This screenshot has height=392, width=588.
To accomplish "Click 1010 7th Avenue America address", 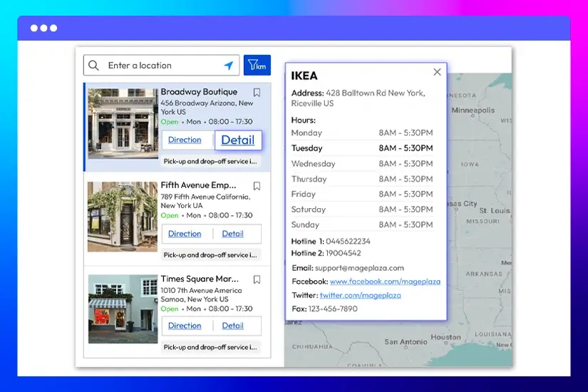I will click(202, 295).
